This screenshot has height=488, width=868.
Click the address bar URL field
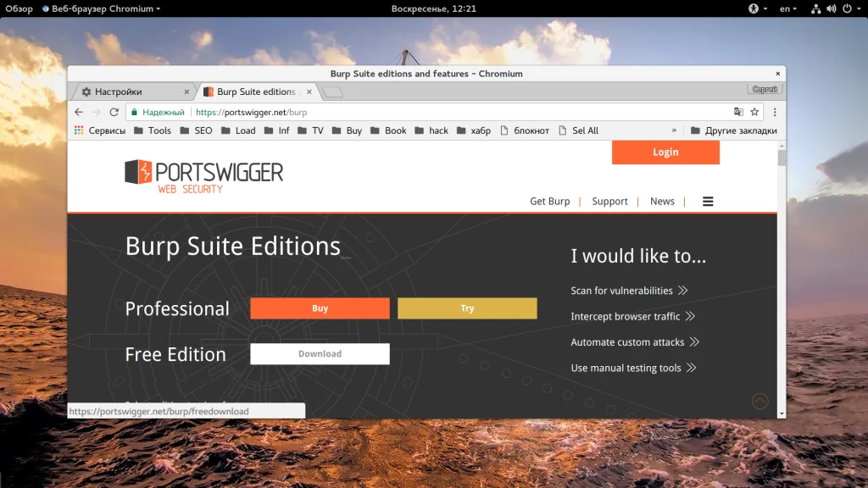442,113
